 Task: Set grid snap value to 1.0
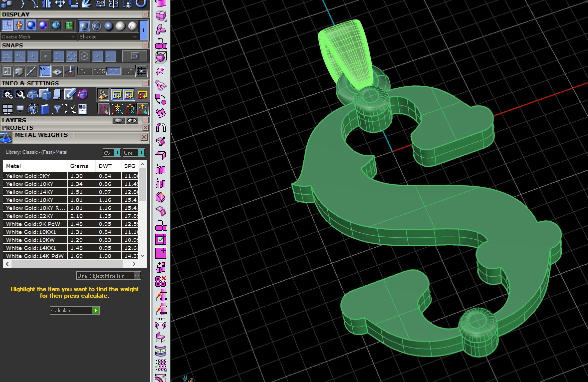tap(128, 71)
